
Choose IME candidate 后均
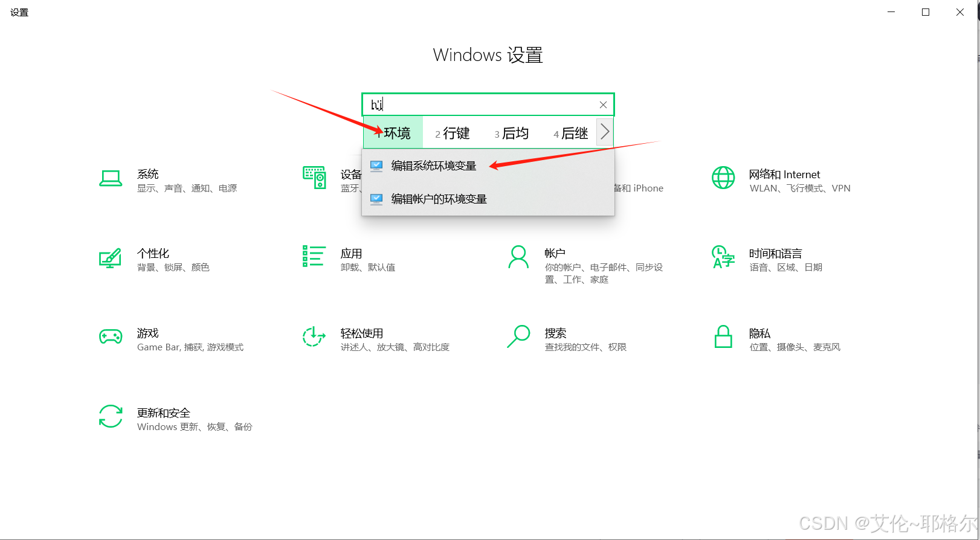point(512,133)
